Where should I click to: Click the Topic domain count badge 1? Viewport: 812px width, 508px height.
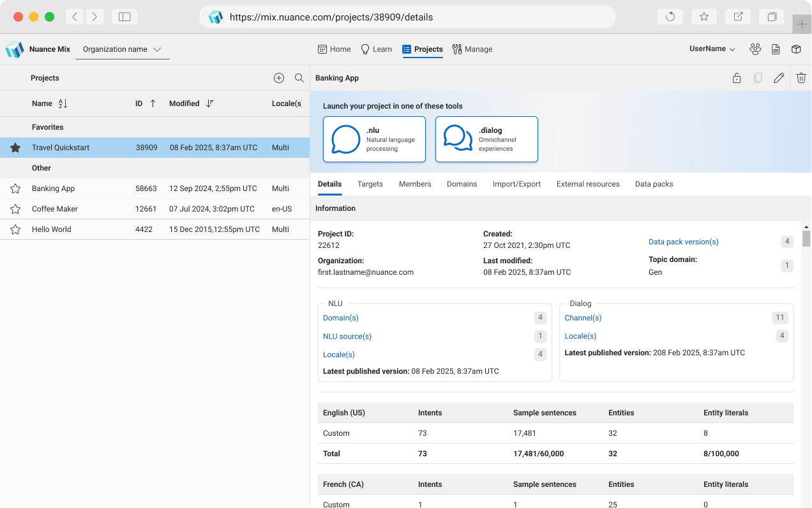tap(787, 265)
